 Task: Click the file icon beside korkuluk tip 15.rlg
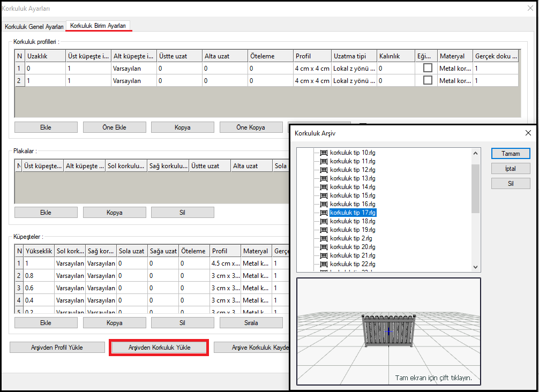(x=324, y=195)
